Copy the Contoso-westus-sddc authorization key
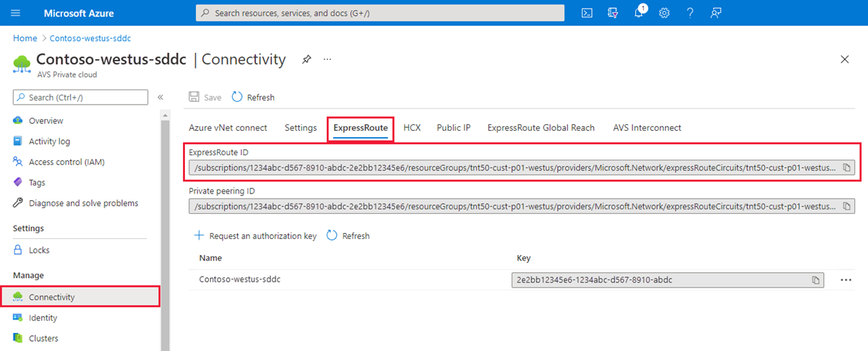Screen dimensions: 868x351 click(815, 280)
